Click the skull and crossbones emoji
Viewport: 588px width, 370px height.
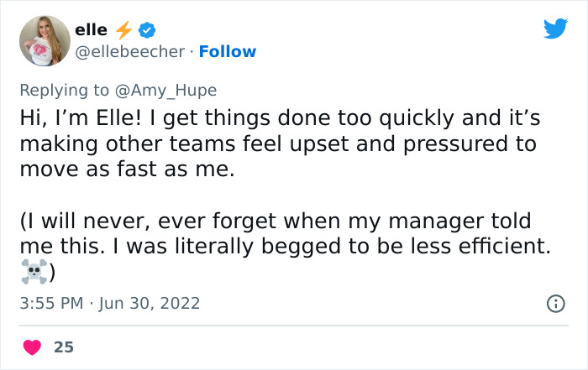(33, 271)
